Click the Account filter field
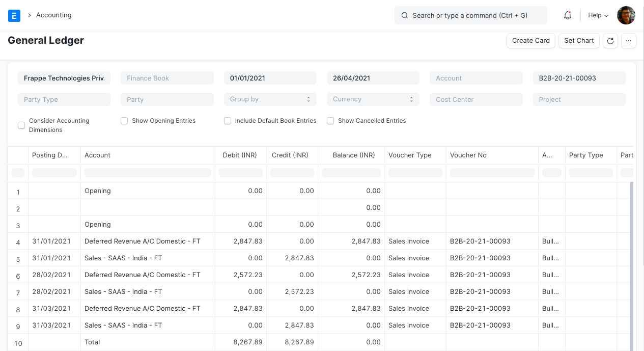Image resolution: width=644 pixels, height=351 pixels. [x=475, y=77]
